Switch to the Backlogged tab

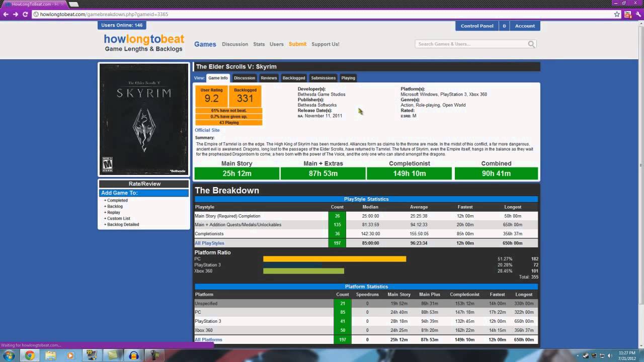coord(294,78)
